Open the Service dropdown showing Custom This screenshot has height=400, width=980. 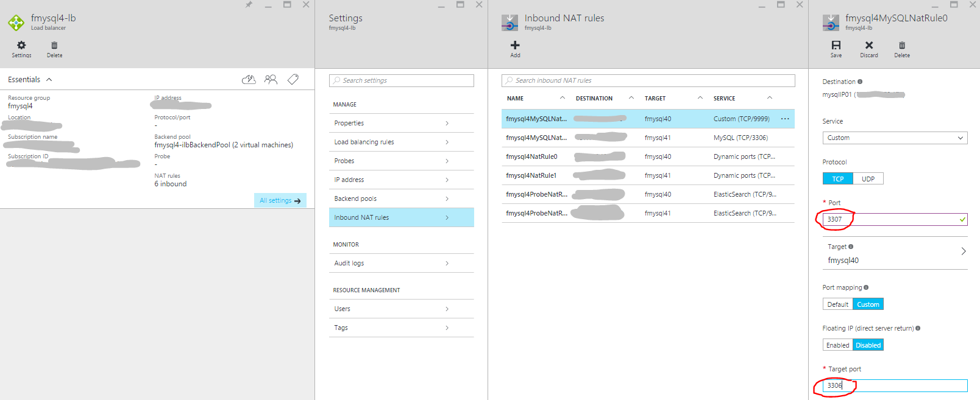[x=895, y=138]
